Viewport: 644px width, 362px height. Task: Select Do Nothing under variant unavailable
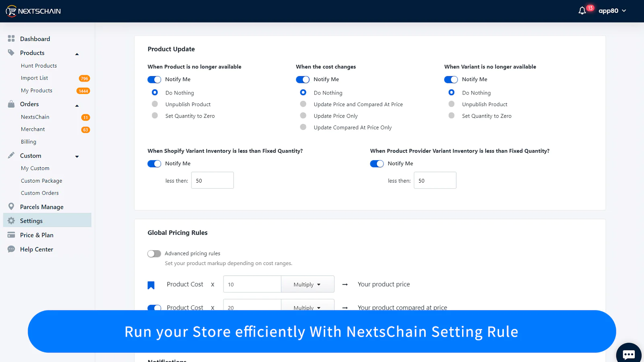click(x=452, y=93)
